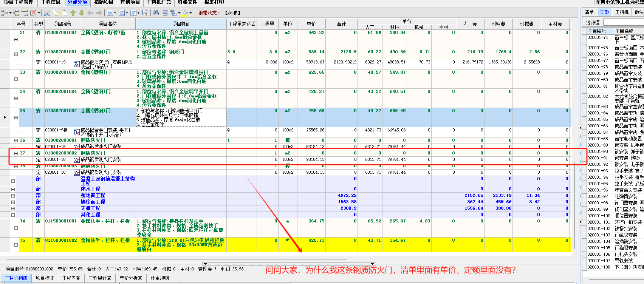Click the 过滤值 filter input field
Image resolution: width=644 pixels, height=284 pixels.
click(623, 22)
